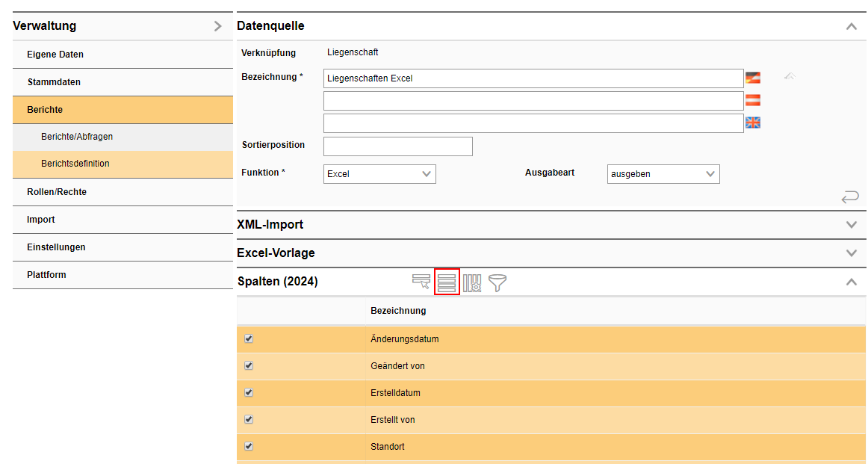
Task: Open the Funktion dropdown showing Excel
Action: (x=379, y=174)
